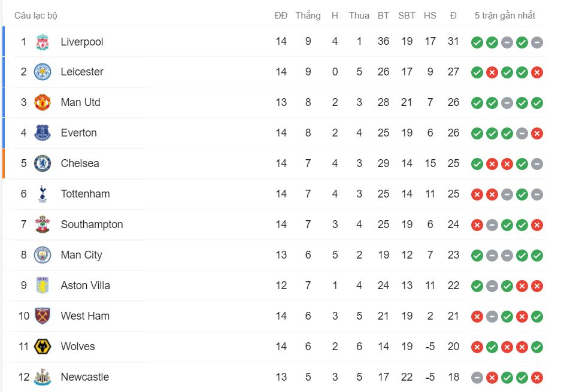Click Liverpool's 31 points value
Screen dimensions: 561x392
(453, 41)
